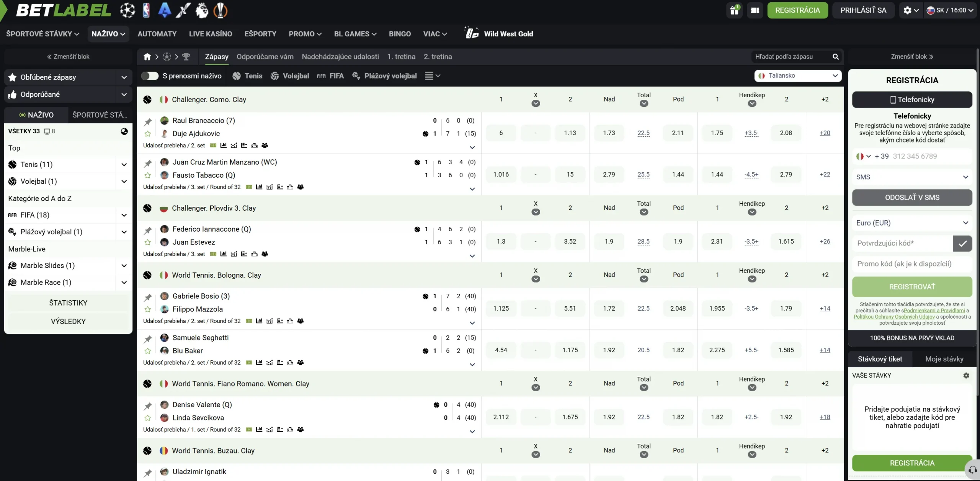The width and height of the screenshot is (980, 481).
Task: Open the Moje stávky tab
Action: 944,359
